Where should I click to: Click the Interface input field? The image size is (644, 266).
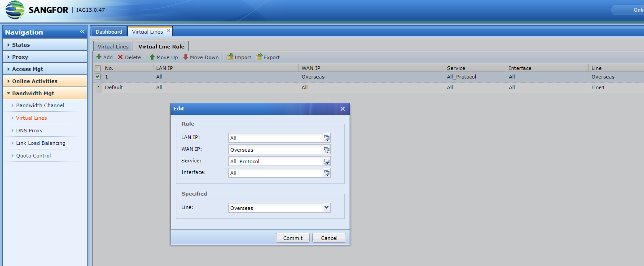coord(276,173)
